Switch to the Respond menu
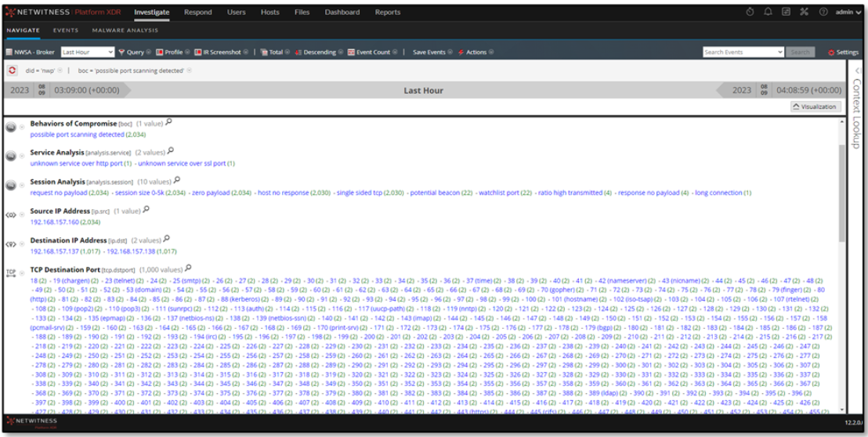Screen dimensions: 868x437 coord(197,12)
